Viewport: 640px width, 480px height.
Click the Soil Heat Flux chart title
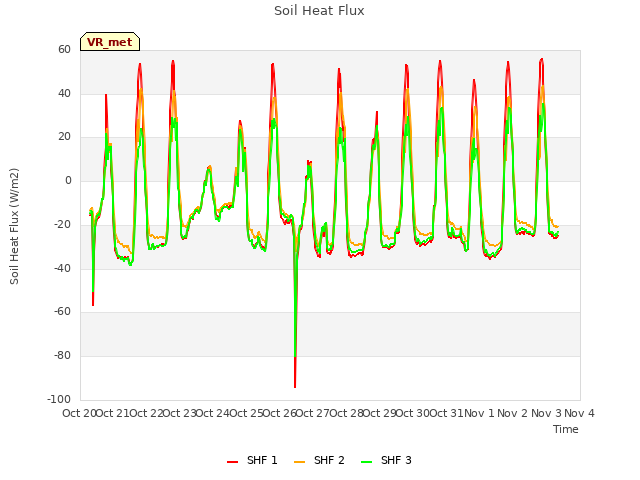pos(319,11)
